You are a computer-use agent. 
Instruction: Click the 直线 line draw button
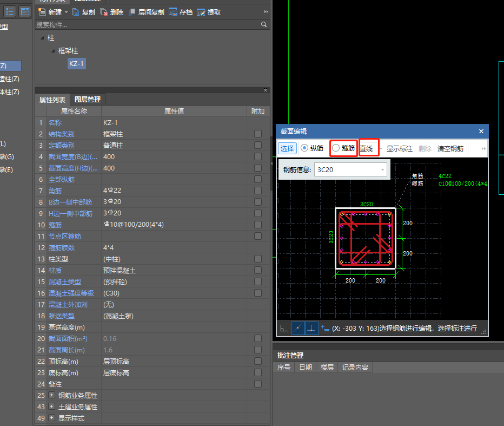(366, 149)
